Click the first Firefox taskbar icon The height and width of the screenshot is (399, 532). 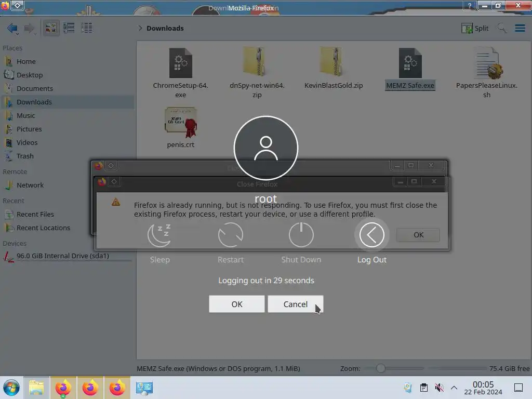click(63, 388)
